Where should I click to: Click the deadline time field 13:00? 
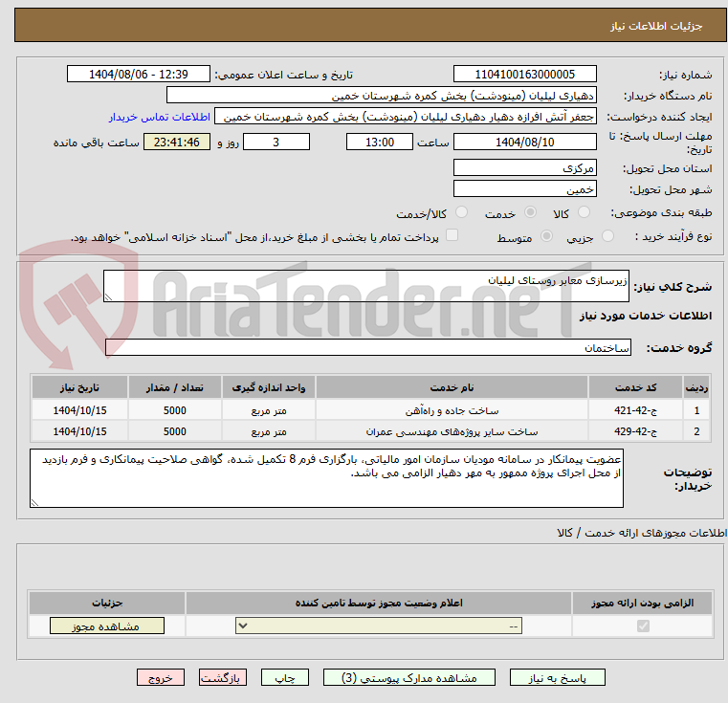point(380,143)
